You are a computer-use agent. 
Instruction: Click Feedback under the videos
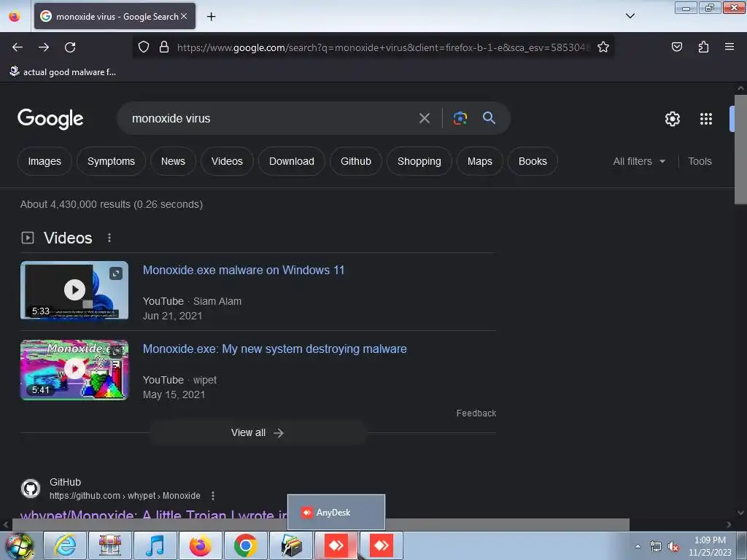[x=476, y=413]
